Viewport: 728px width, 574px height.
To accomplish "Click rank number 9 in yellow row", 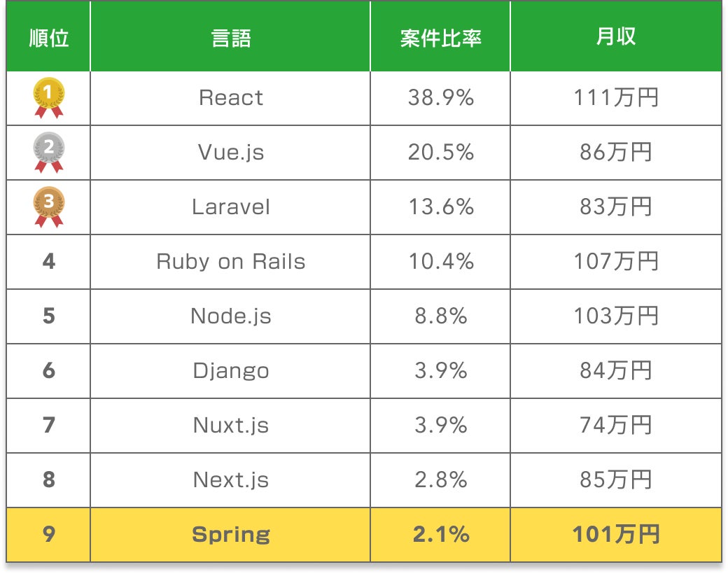I will coord(48,534).
